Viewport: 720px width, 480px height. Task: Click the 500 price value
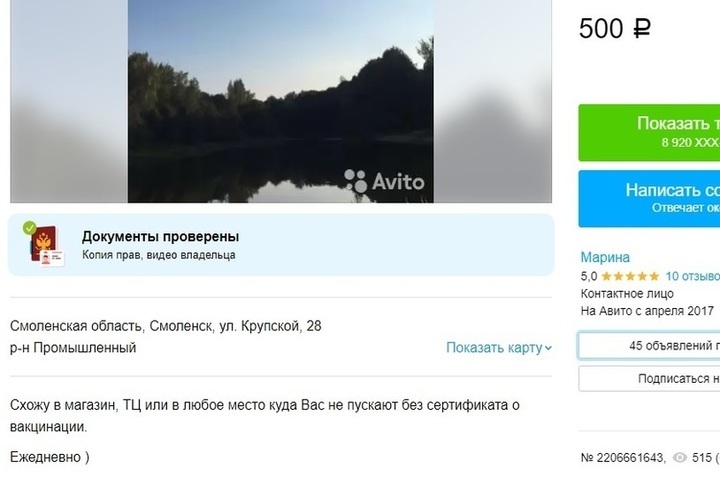coord(601,29)
